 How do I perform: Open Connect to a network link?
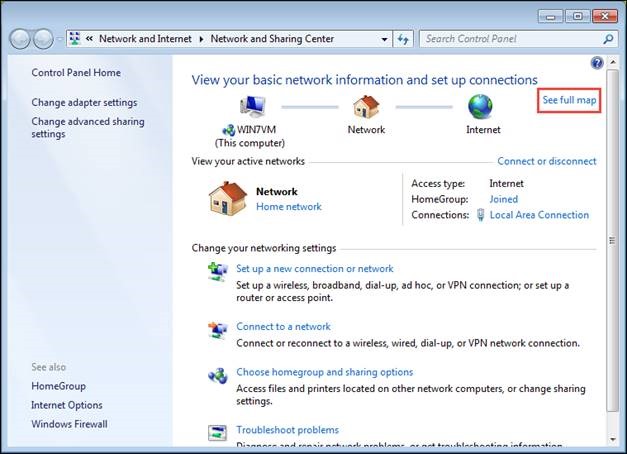[x=283, y=326]
